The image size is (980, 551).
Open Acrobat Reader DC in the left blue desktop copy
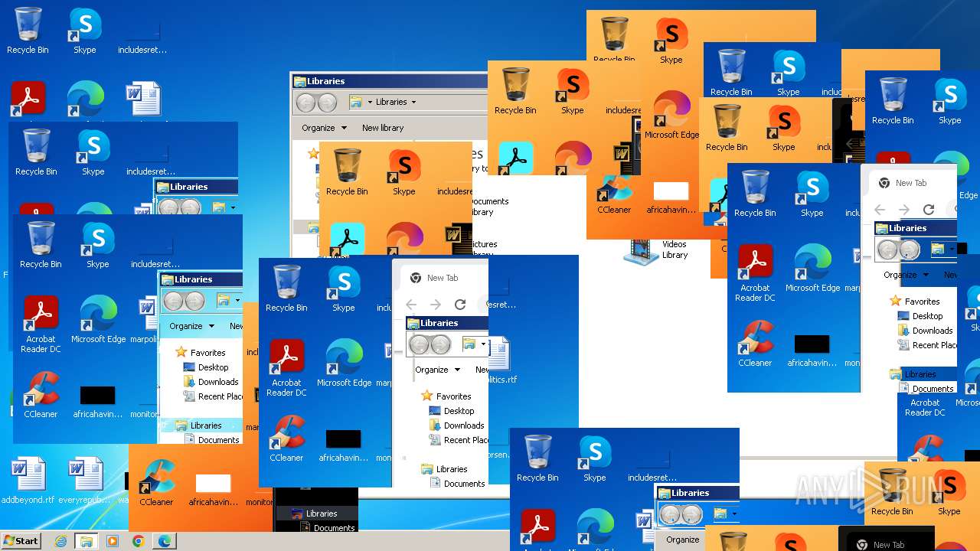[41, 324]
